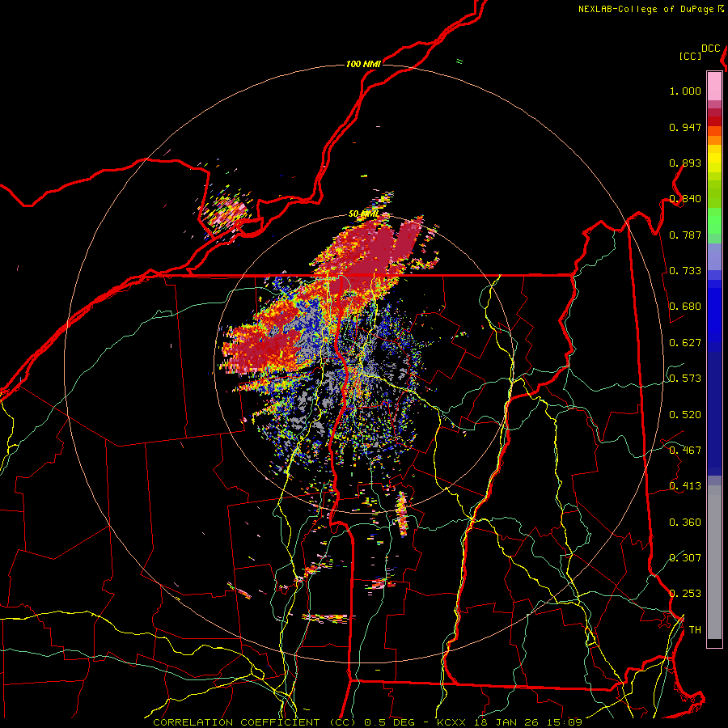
Task: Select the 0.787 legend value
Action: pos(685,235)
